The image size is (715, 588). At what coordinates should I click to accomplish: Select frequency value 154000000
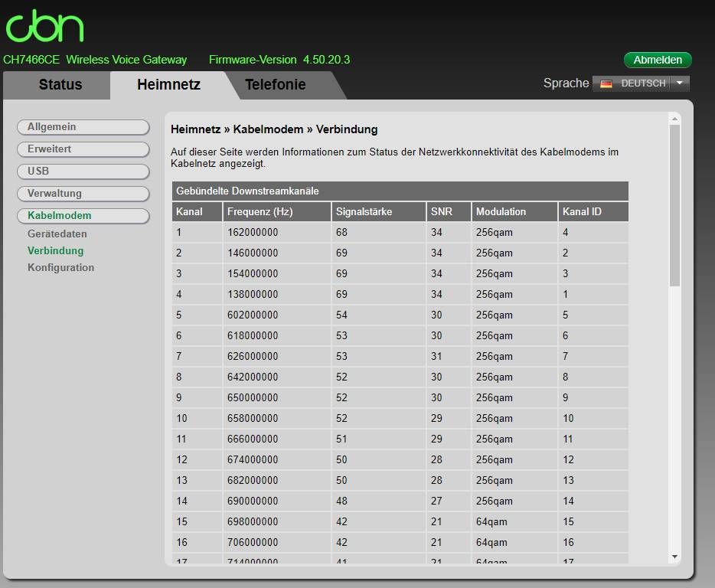coord(253,273)
